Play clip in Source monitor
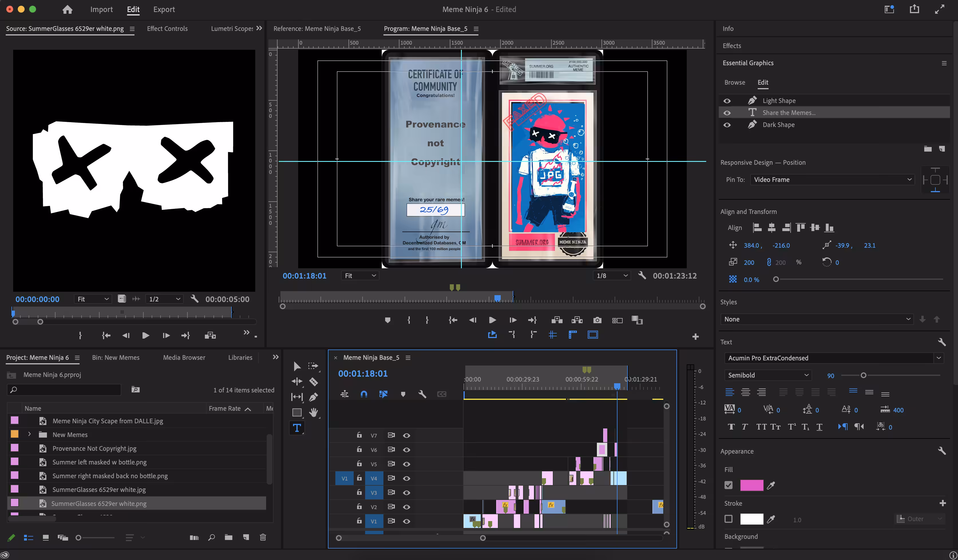The image size is (958, 560). (x=145, y=335)
